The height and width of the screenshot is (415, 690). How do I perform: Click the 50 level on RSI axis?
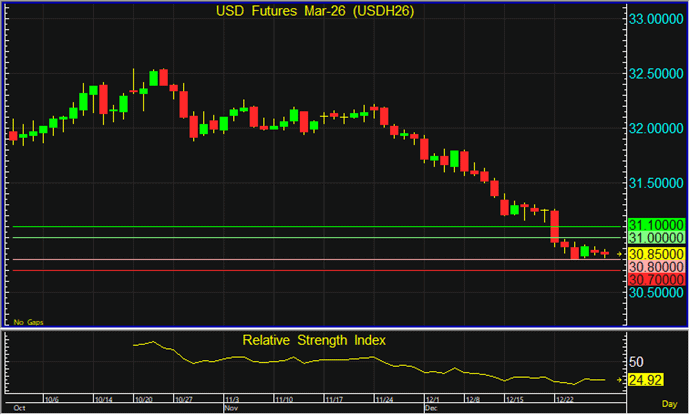636,360
